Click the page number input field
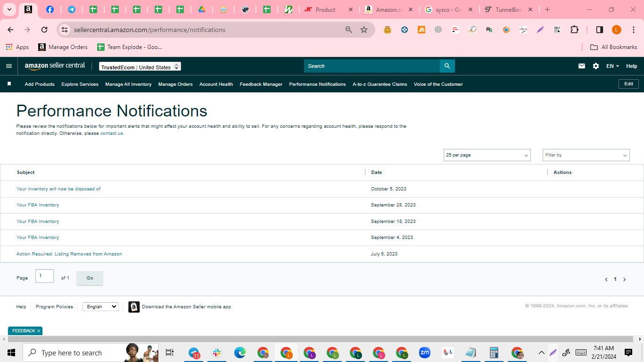 (x=44, y=276)
